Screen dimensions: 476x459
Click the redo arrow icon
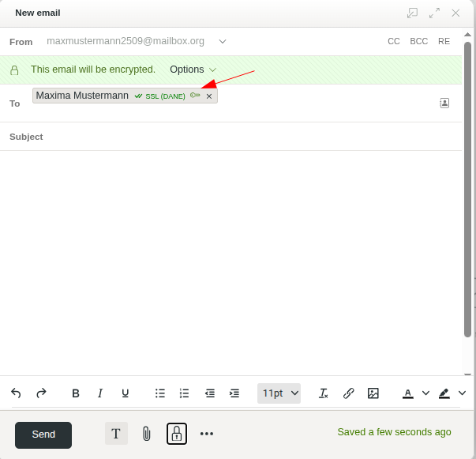coord(42,393)
